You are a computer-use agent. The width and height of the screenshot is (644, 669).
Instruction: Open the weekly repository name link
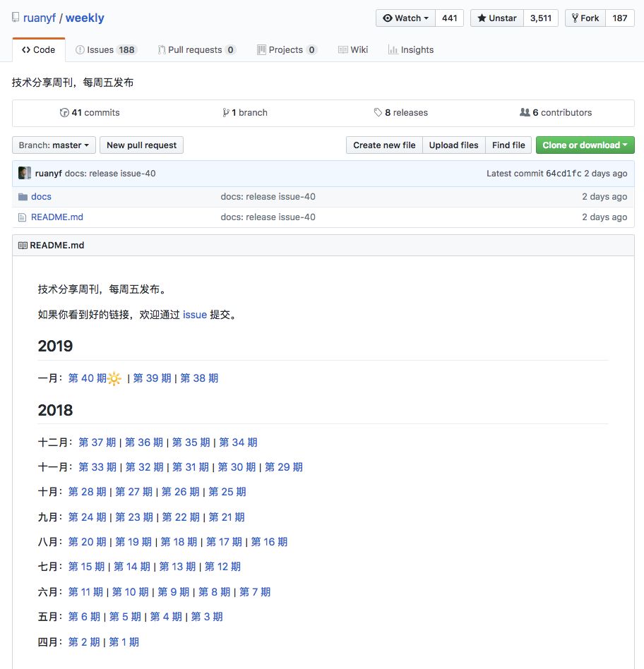[85, 18]
